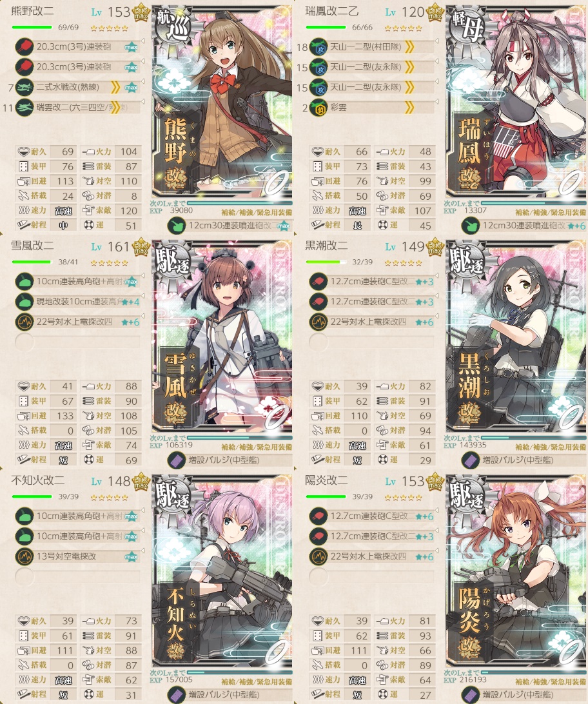Click Shiranui's 13号 air radar icon
Screen dimensions: 588x704
[24, 556]
